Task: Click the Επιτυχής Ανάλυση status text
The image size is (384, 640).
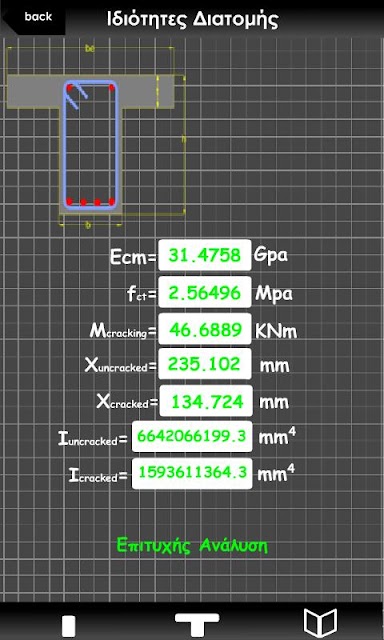Action: point(192,545)
